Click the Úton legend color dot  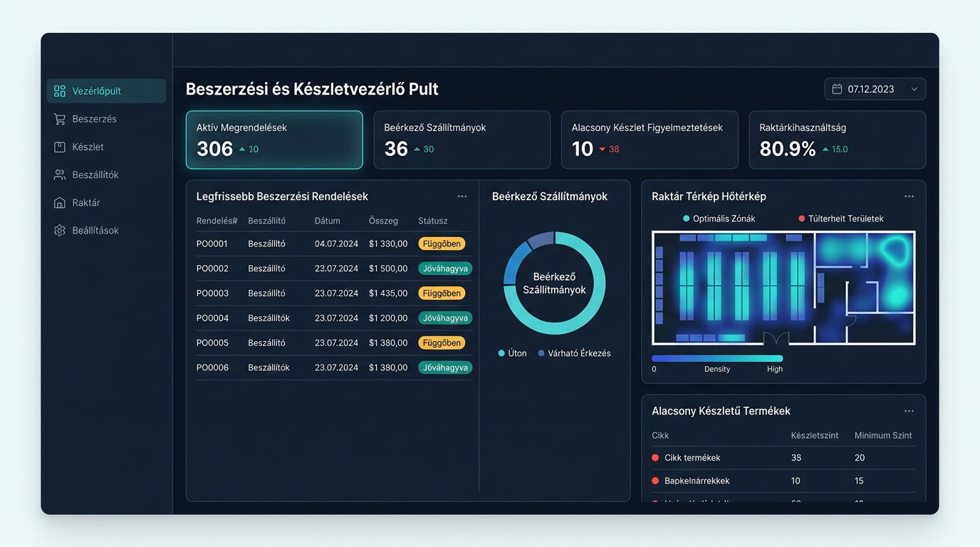pyautogui.click(x=501, y=353)
